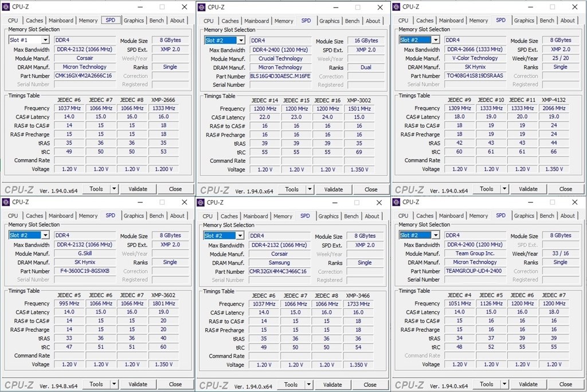Click the part number CMK16GX4M2A2666C16 field

point(85,76)
